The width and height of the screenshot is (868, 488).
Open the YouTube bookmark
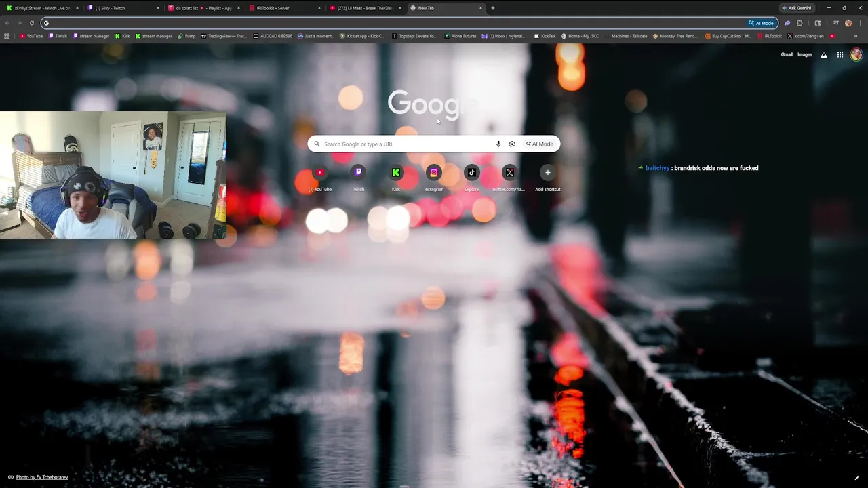[31, 36]
